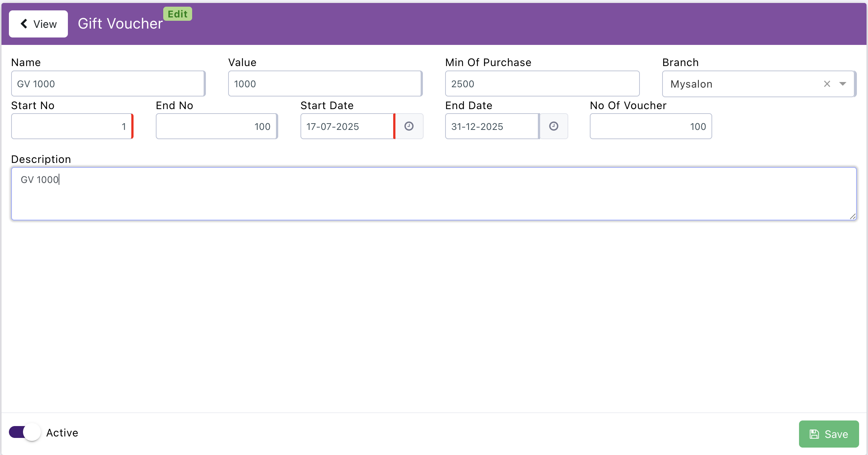Click the End No input
Screen dimensions: 868x455
[216, 127]
